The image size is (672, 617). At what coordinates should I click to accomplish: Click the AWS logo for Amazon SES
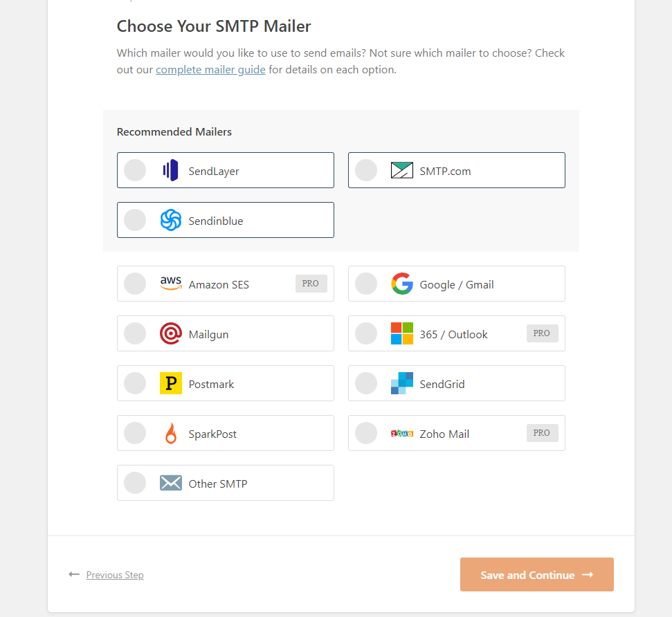[170, 283]
